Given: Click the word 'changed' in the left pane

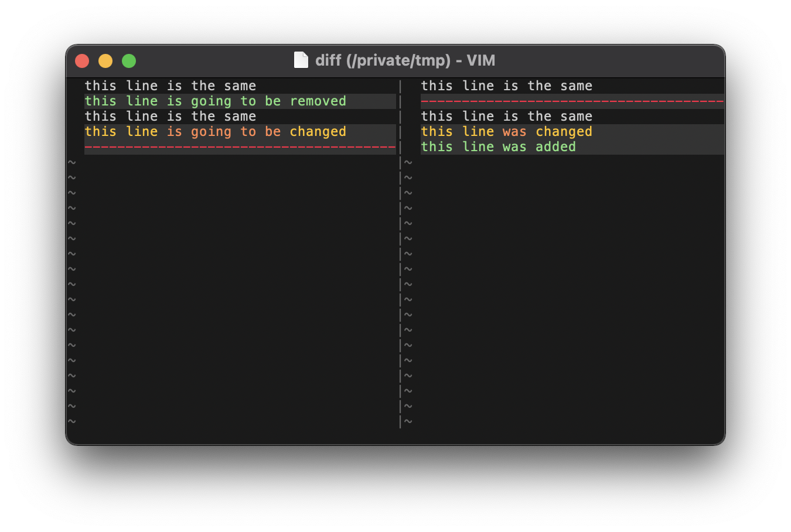Looking at the screenshot, I should pos(318,131).
